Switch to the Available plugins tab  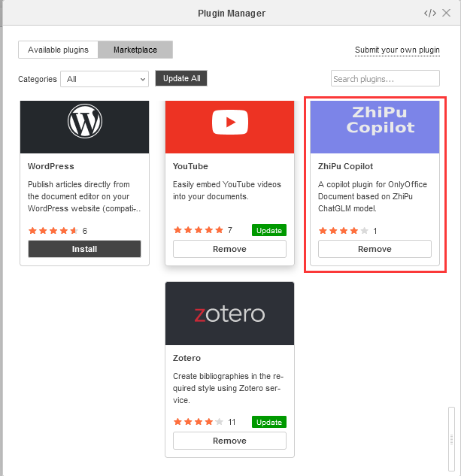(58, 50)
